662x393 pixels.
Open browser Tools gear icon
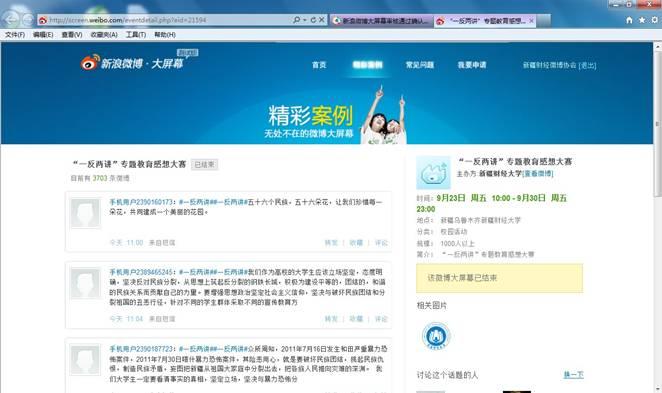(x=655, y=20)
